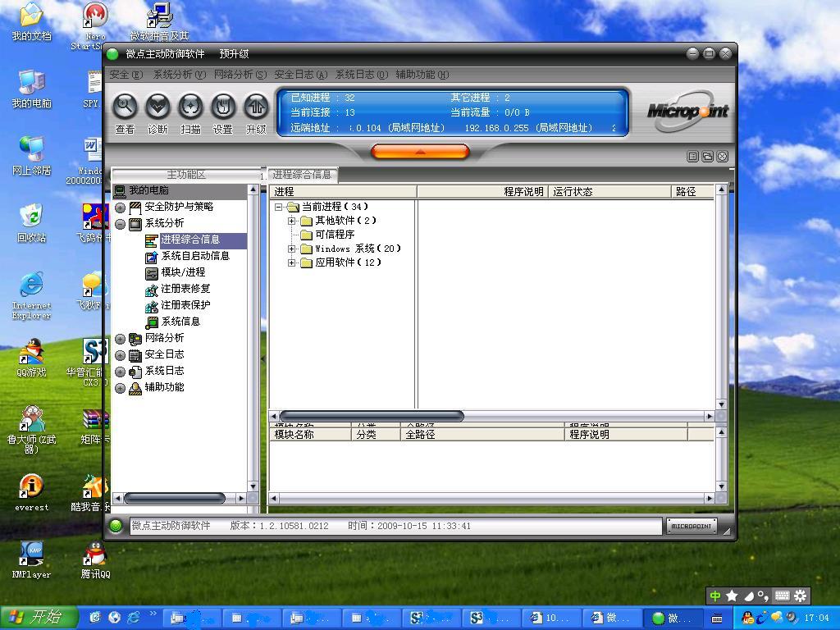Click the orange collapse button under info panel
This screenshot has height=630, width=840.
pos(420,152)
